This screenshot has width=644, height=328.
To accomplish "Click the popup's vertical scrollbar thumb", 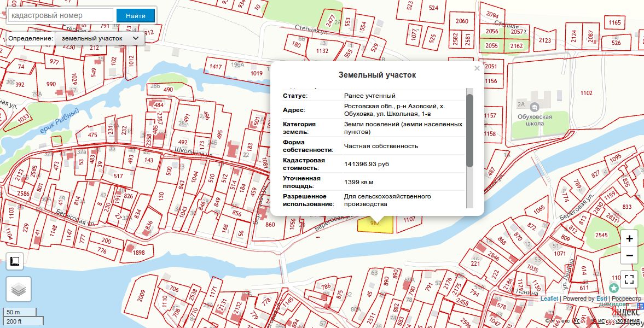I will (469, 131).
